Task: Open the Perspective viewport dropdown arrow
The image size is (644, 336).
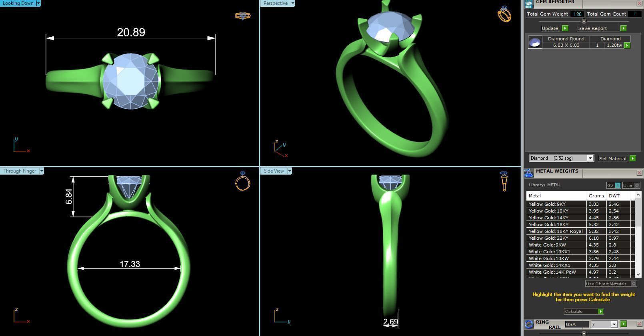Action: (293, 3)
